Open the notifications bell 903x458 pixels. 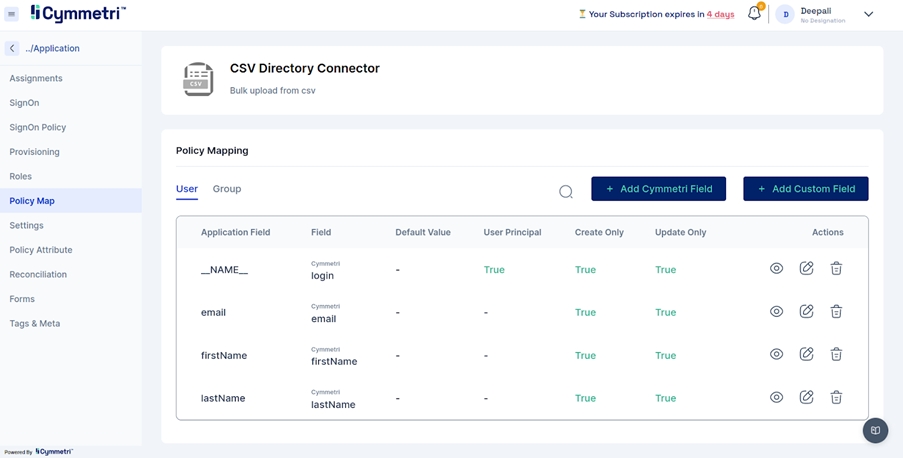(x=754, y=14)
